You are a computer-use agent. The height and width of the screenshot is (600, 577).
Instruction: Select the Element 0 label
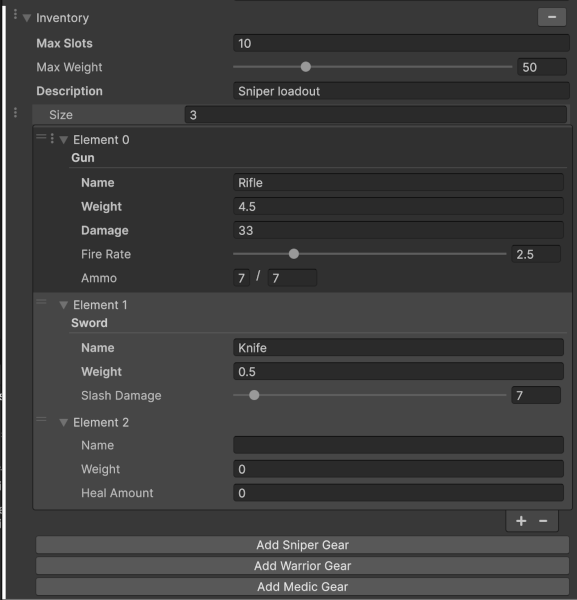click(x=101, y=140)
